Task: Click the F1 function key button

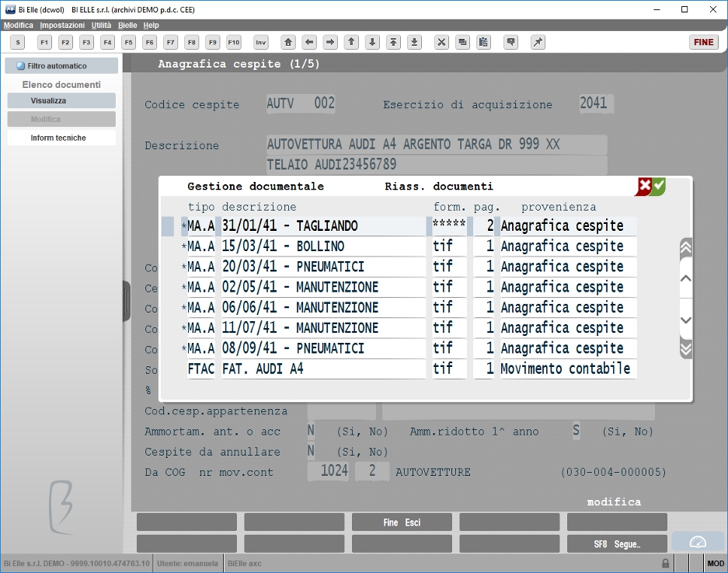Action: (44, 42)
